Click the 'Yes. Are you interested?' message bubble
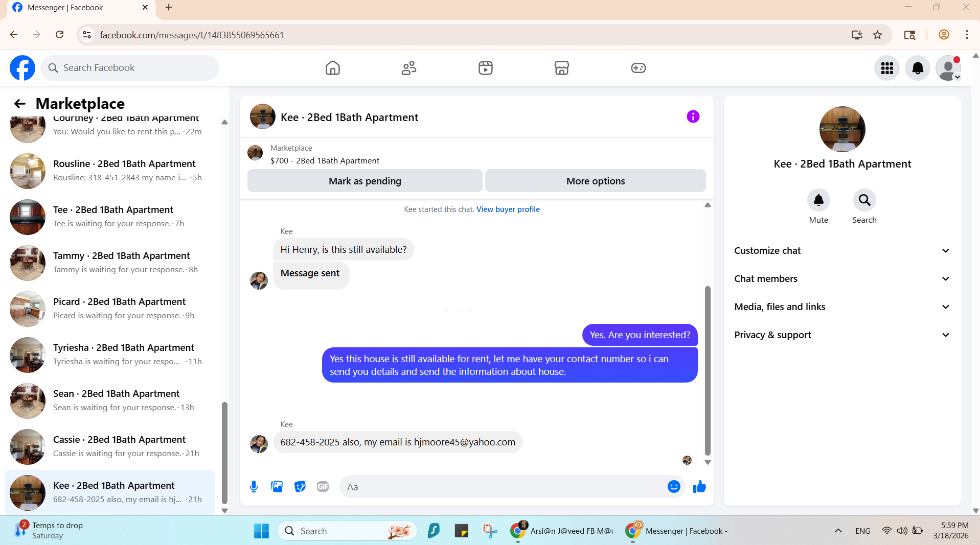The height and width of the screenshot is (545, 980). 640,335
